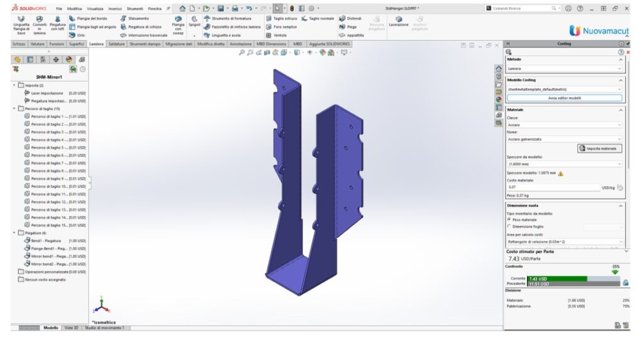The width and height of the screenshot is (644, 337).
Task: Open Rettangolo di selezione dropdown
Action: click(x=564, y=242)
